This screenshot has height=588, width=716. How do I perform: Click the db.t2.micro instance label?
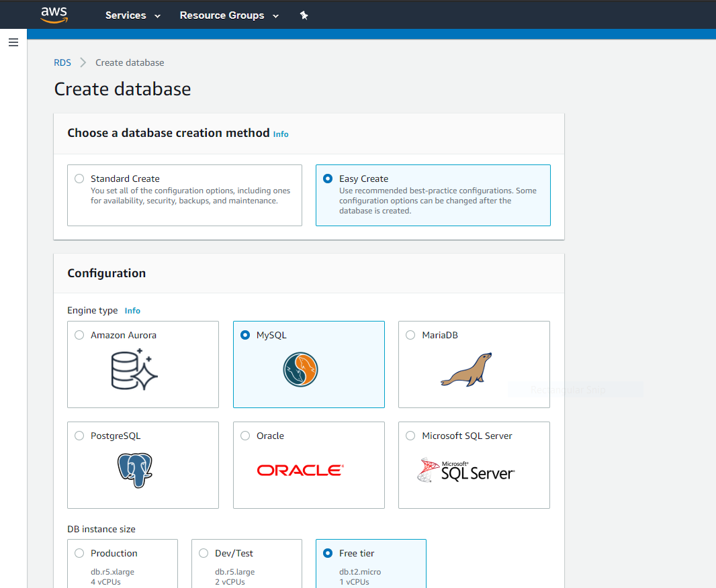tap(360, 572)
